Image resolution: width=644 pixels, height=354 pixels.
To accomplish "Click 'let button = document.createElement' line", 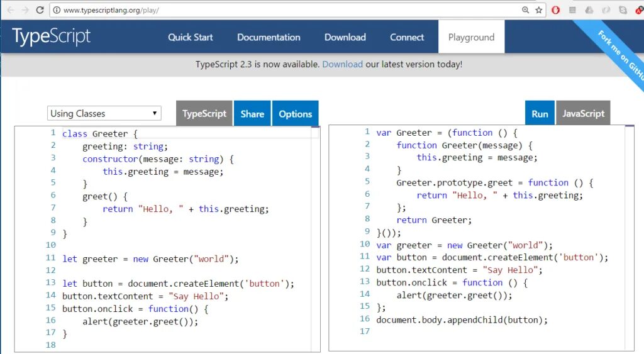I will (178, 284).
